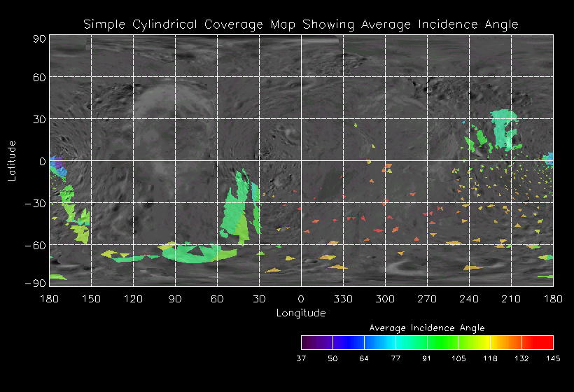Image resolution: width=574 pixels, height=392 pixels.
Task: Select the latitude 0 tick label
Action: pos(43,162)
